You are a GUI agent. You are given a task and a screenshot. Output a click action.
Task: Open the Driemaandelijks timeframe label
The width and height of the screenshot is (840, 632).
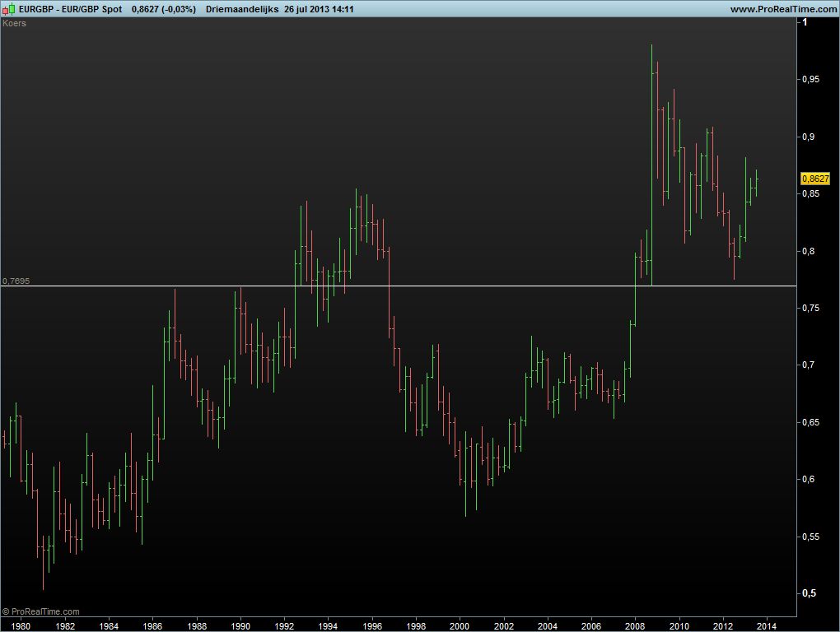[242, 9]
